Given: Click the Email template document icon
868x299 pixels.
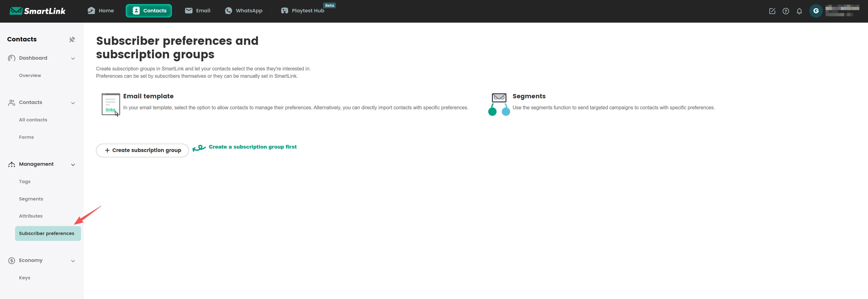Looking at the screenshot, I should pos(110,105).
